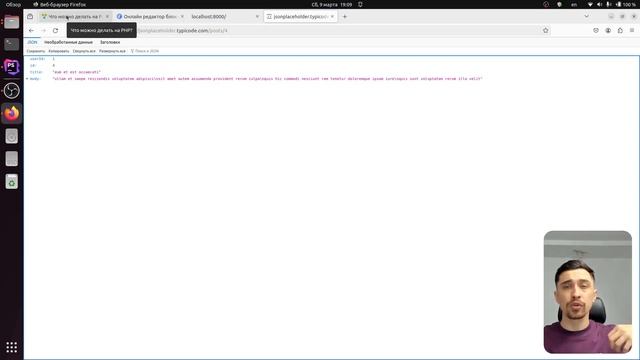Image resolution: width=640 pixels, height=360 pixels.
Task: Open OBS Studio from the dock
Action: [x=11, y=90]
